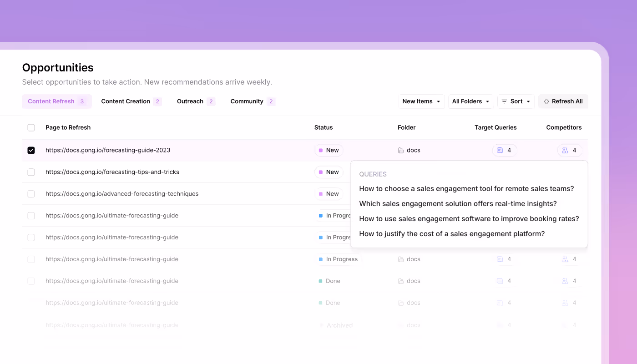The height and width of the screenshot is (364, 637).
Task: Click the In Progress badge in third In Progress row
Action: point(338,259)
